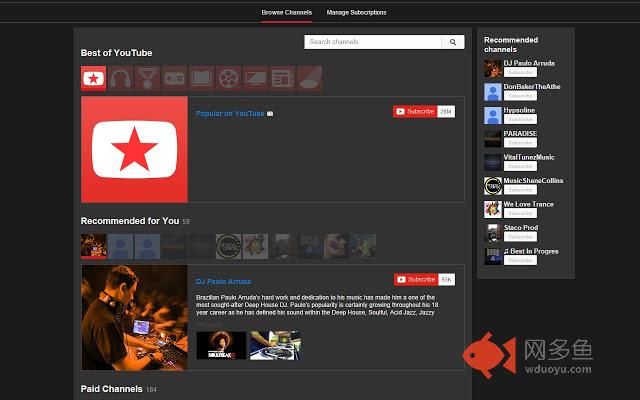Screen dimensions: 640x400
Task: Select the Gaming controller category icon
Action: 174,78
